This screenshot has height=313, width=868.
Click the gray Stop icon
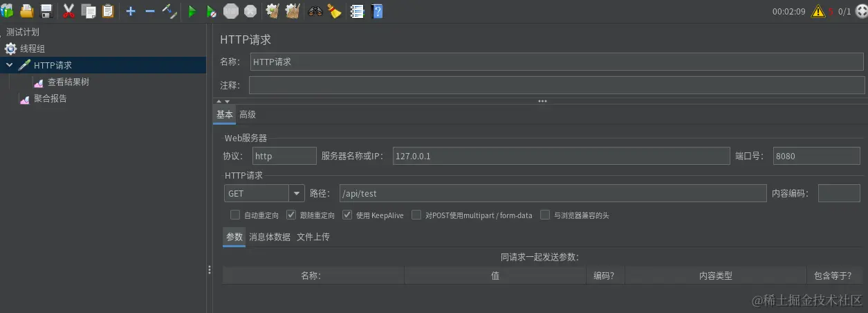point(231,11)
